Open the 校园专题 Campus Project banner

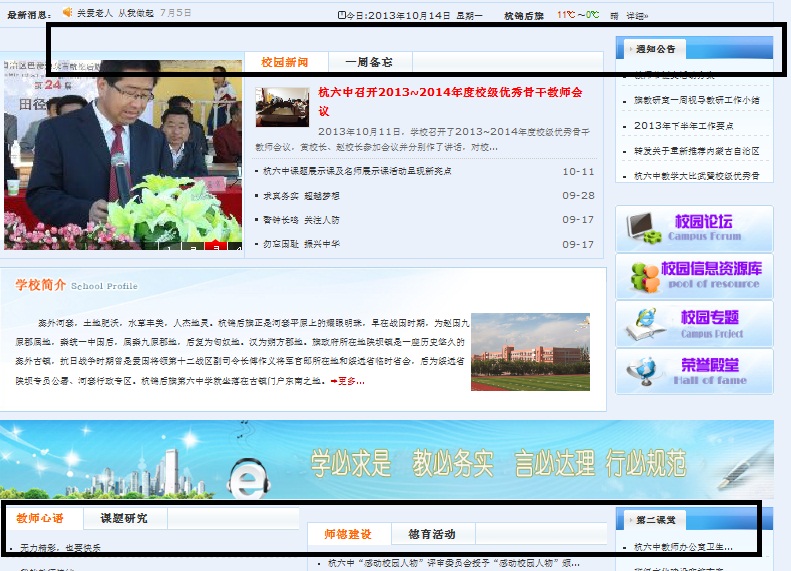[x=694, y=323]
